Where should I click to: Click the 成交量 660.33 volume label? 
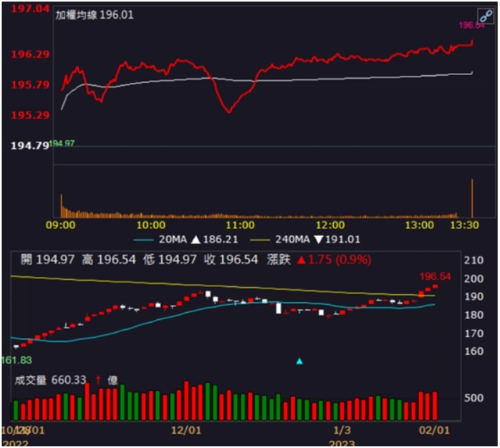point(50,380)
